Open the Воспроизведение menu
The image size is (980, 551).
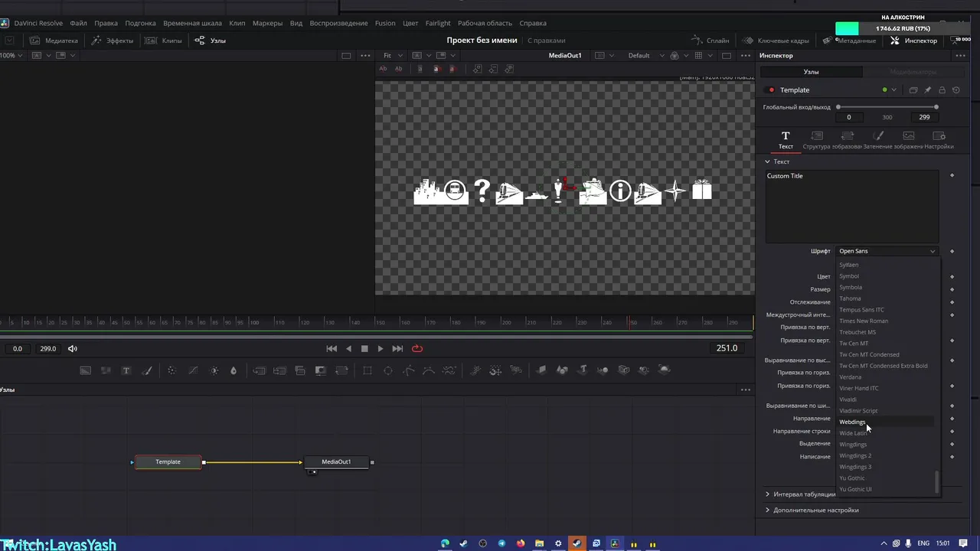tap(338, 23)
